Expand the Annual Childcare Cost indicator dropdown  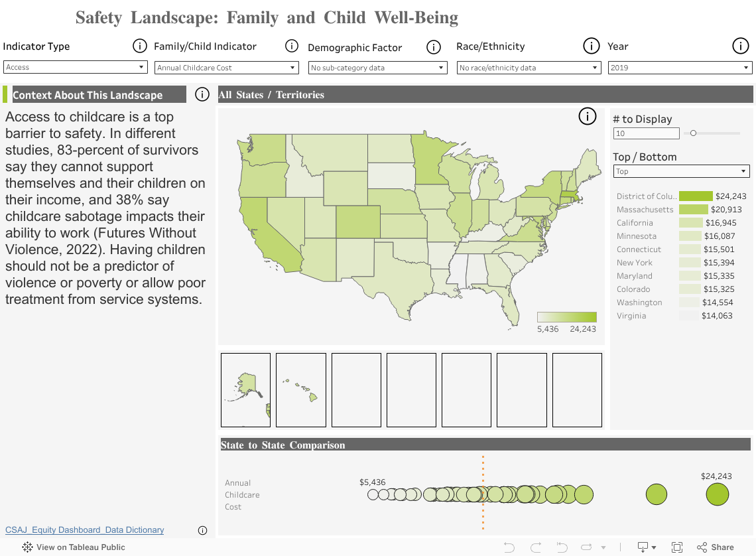click(x=226, y=67)
